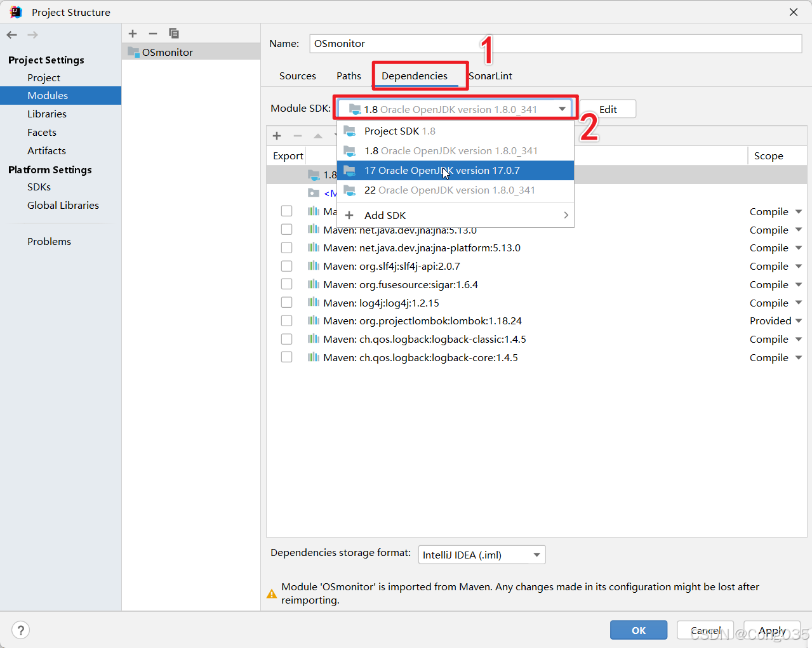Click the Apply button
This screenshot has height=648, width=812.
pyautogui.click(x=772, y=630)
